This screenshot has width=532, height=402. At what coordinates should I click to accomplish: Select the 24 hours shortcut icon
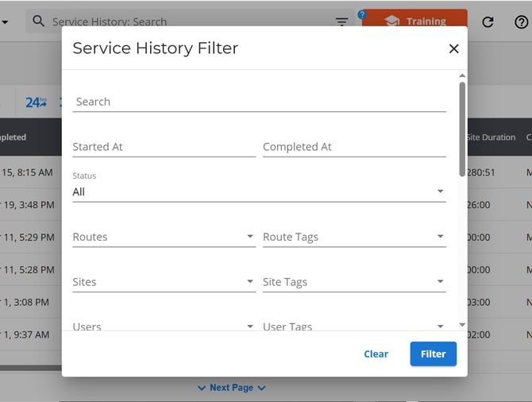(36, 102)
